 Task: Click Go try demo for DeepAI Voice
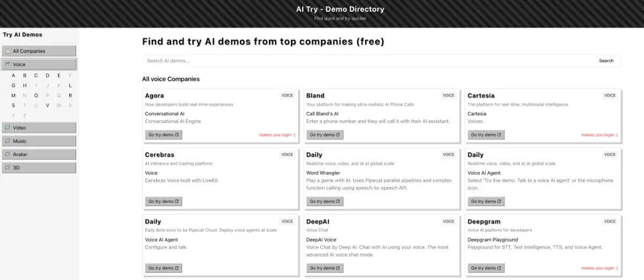tap(325, 268)
